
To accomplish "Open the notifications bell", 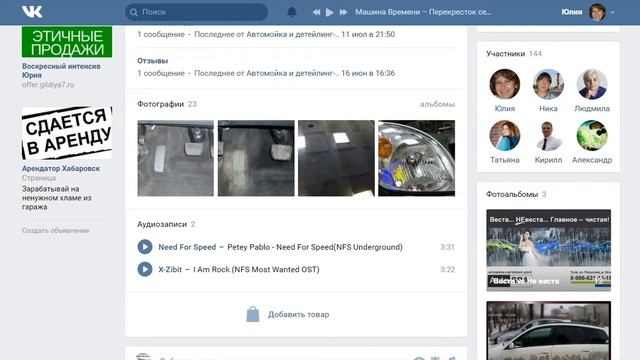I will [x=291, y=12].
